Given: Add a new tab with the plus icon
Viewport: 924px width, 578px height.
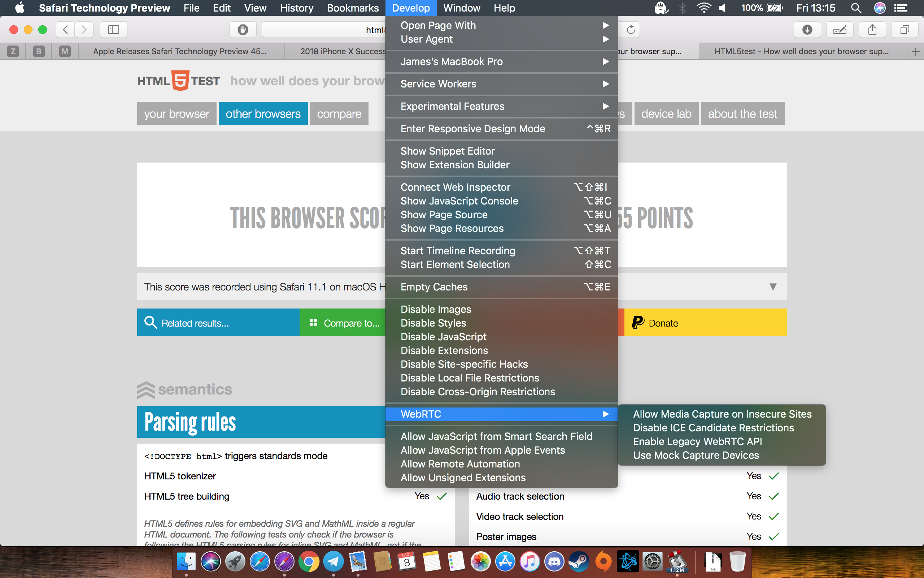Looking at the screenshot, I should point(915,52).
